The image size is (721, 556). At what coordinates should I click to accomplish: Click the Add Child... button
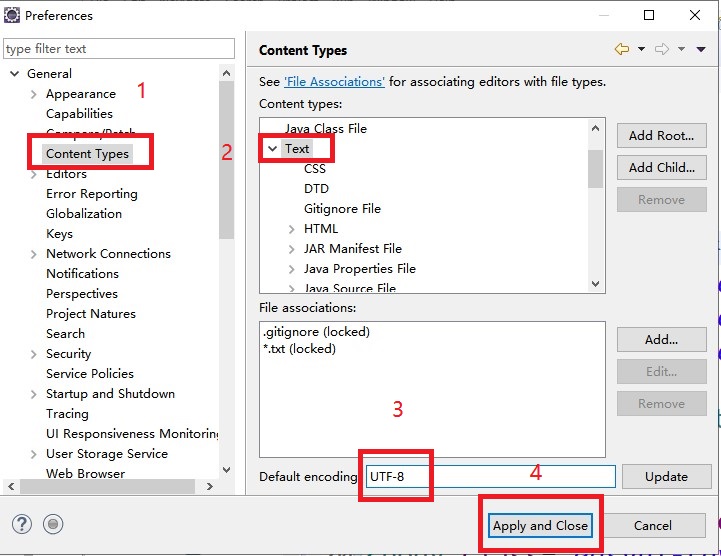click(x=661, y=167)
